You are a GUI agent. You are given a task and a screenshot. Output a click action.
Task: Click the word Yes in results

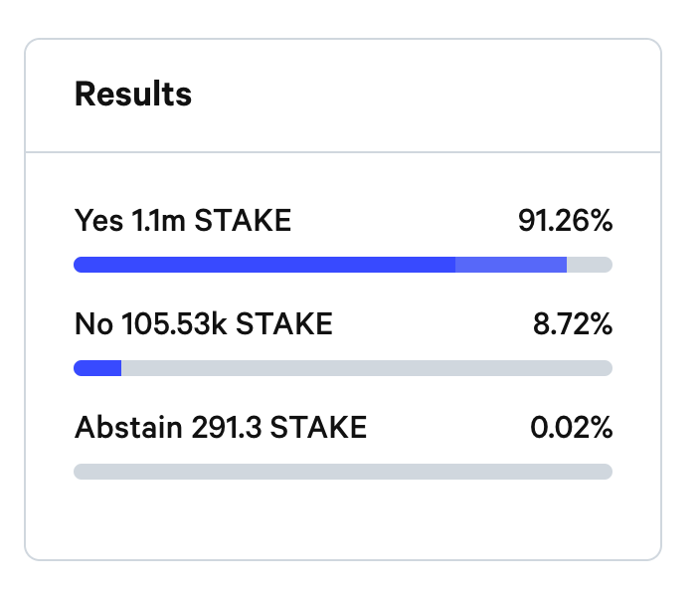(x=98, y=220)
